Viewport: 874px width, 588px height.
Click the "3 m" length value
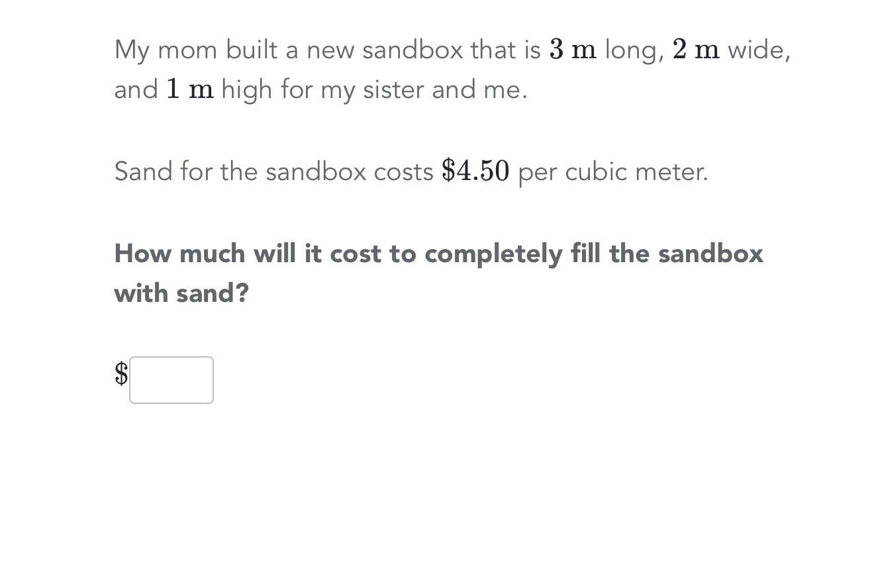point(573,50)
